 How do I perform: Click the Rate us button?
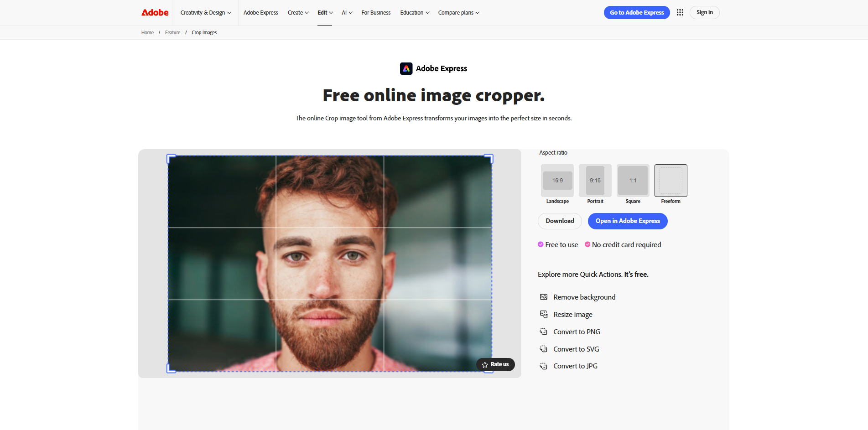(495, 364)
